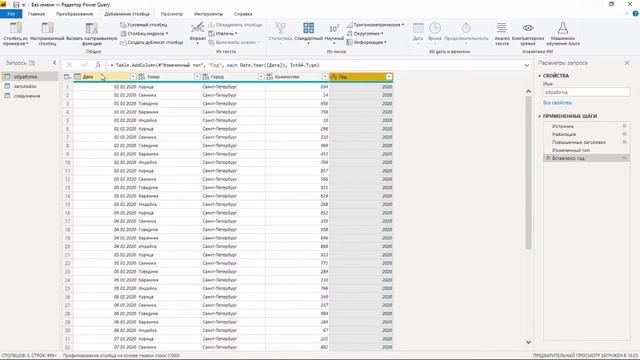The width and height of the screenshot is (640, 360).
Task: Click the Time (Время) clock icon
Action: click(x=435, y=28)
